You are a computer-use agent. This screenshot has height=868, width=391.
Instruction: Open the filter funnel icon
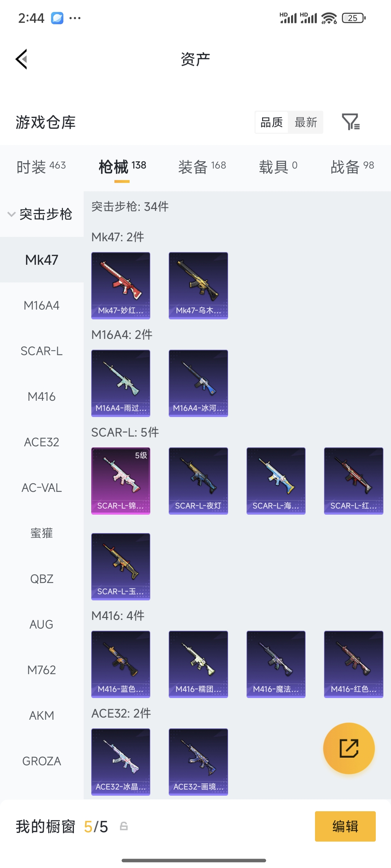[351, 122]
